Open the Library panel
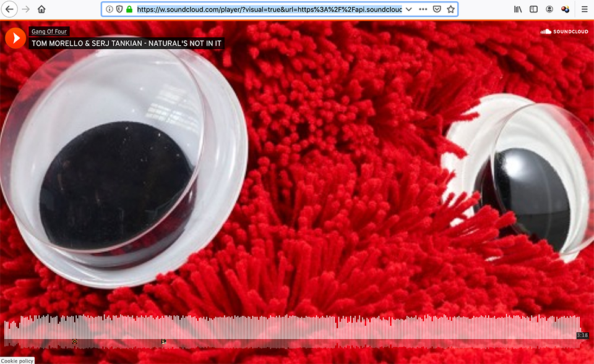This screenshot has height=364, width=594. pyautogui.click(x=518, y=9)
